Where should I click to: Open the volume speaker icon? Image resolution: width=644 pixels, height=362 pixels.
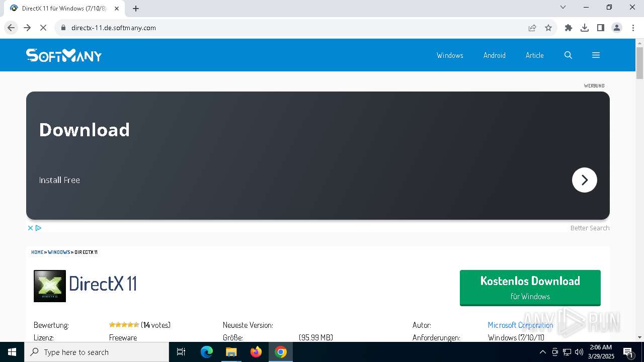pyautogui.click(x=579, y=352)
